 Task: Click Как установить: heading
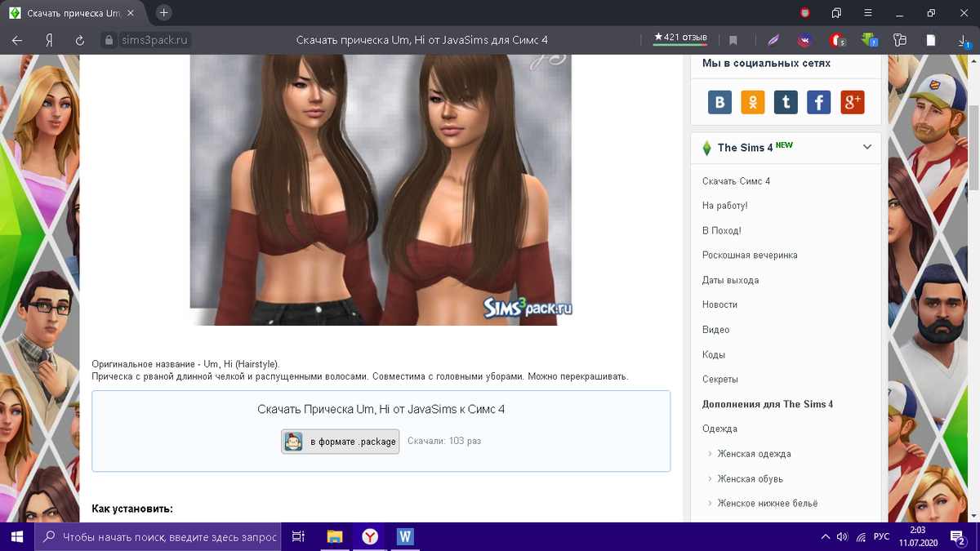click(x=132, y=509)
